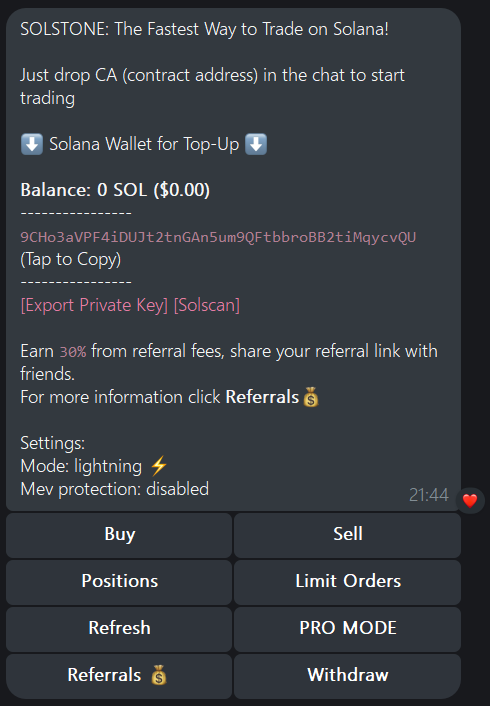This screenshot has height=706, width=490.
Task: Click the money bag icon on Referrals button
Action: click(159, 675)
